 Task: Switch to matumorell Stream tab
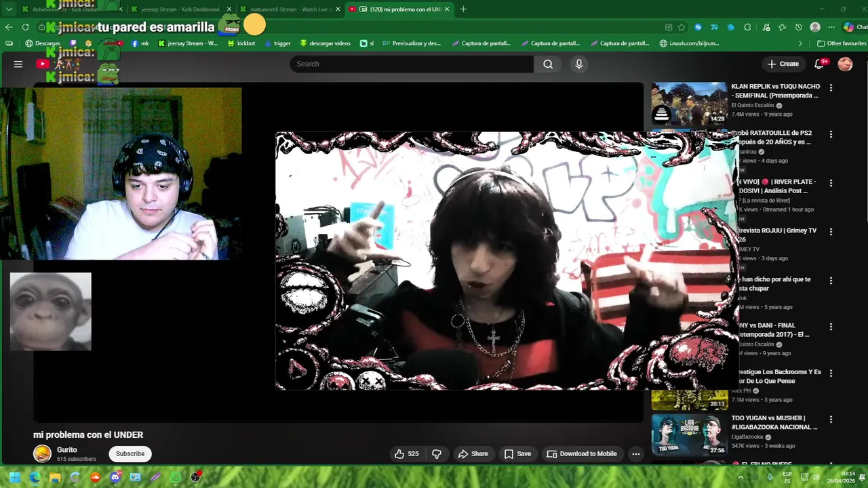click(289, 9)
